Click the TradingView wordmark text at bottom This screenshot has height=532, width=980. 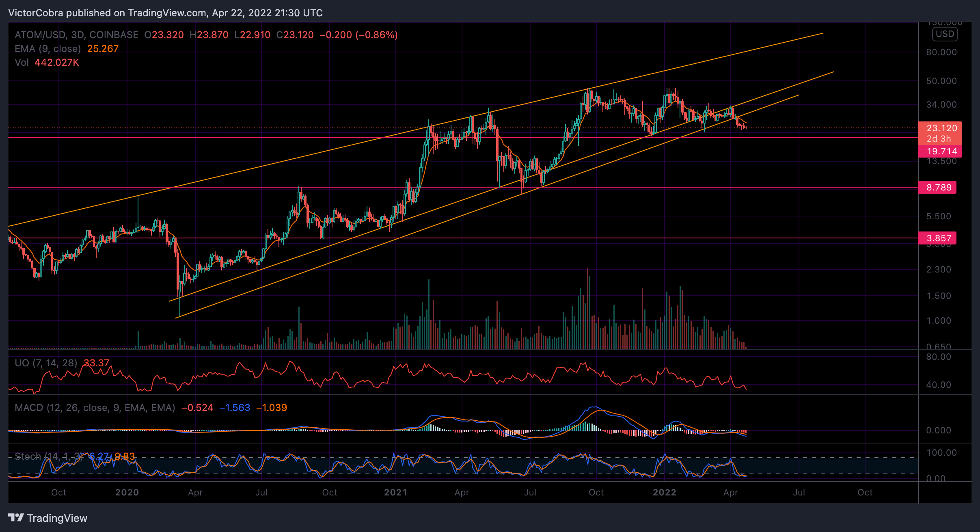57,518
